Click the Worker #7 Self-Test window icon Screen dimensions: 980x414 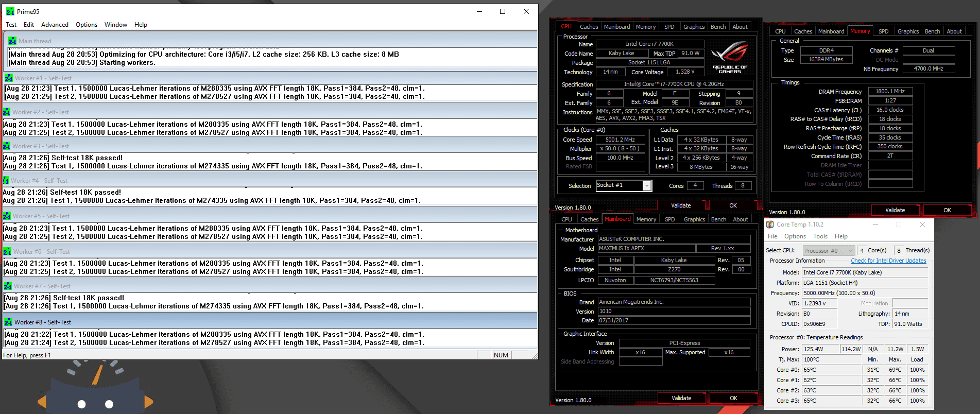click(8, 286)
